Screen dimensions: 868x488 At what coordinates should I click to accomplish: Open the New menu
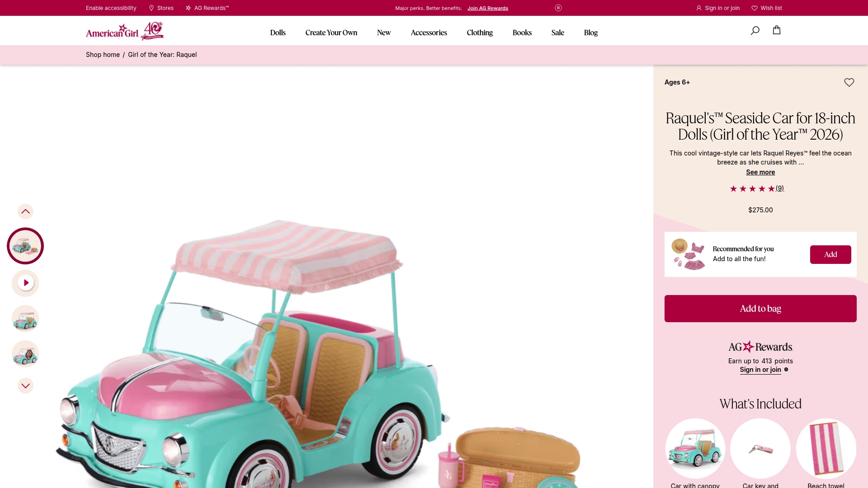[384, 33]
